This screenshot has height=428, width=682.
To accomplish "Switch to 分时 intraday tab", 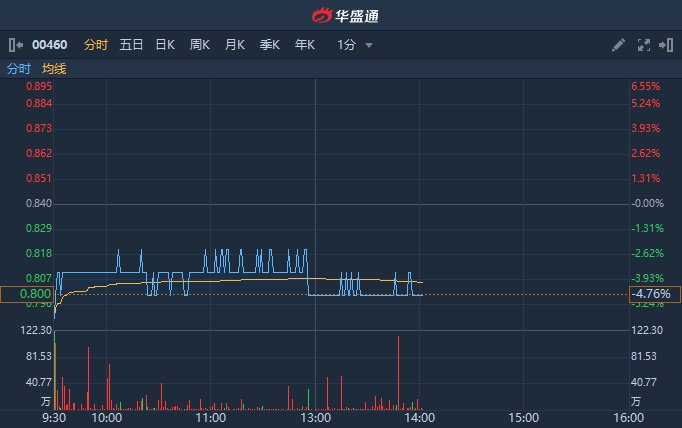I will point(96,45).
